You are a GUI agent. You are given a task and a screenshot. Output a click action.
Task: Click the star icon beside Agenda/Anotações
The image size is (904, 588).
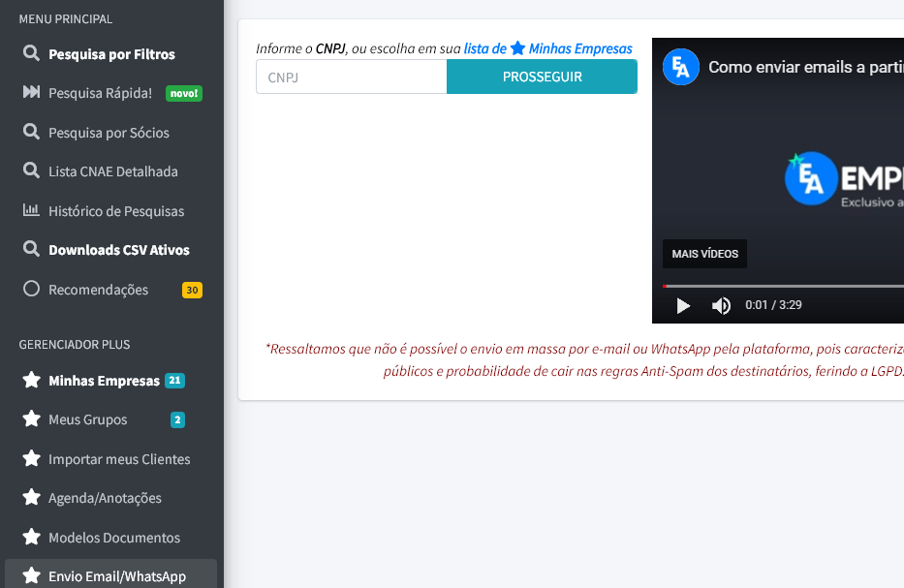31,498
